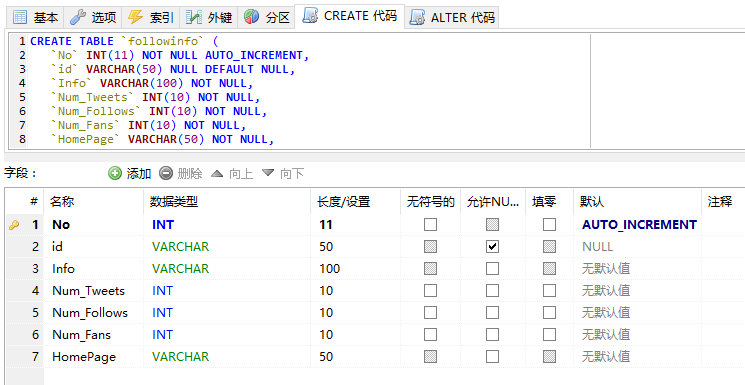Click the 长度/设置 column header
Screen dimensions: 745x385
[x=344, y=202]
